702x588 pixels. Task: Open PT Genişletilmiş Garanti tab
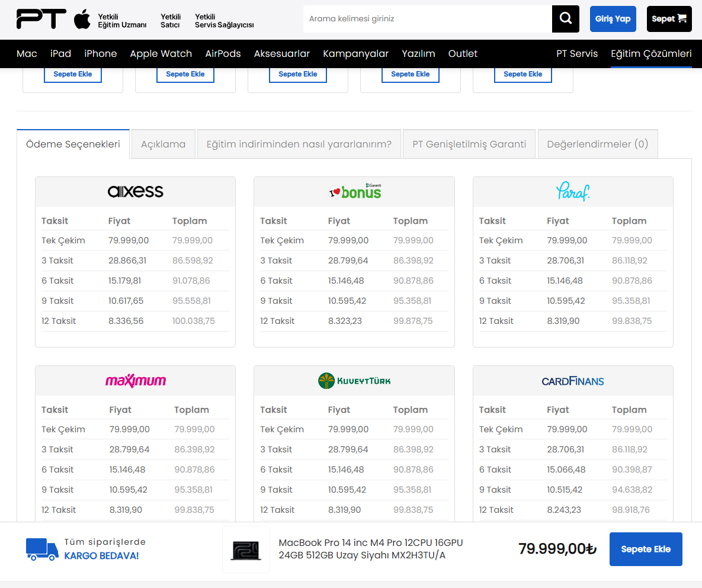(x=469, y=144)
